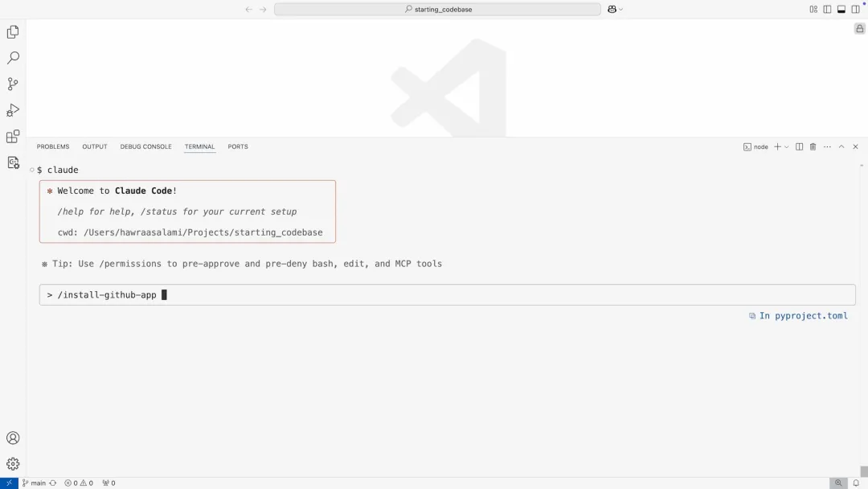
Task: Open the Run and Debug view
Action: (12, 109)
